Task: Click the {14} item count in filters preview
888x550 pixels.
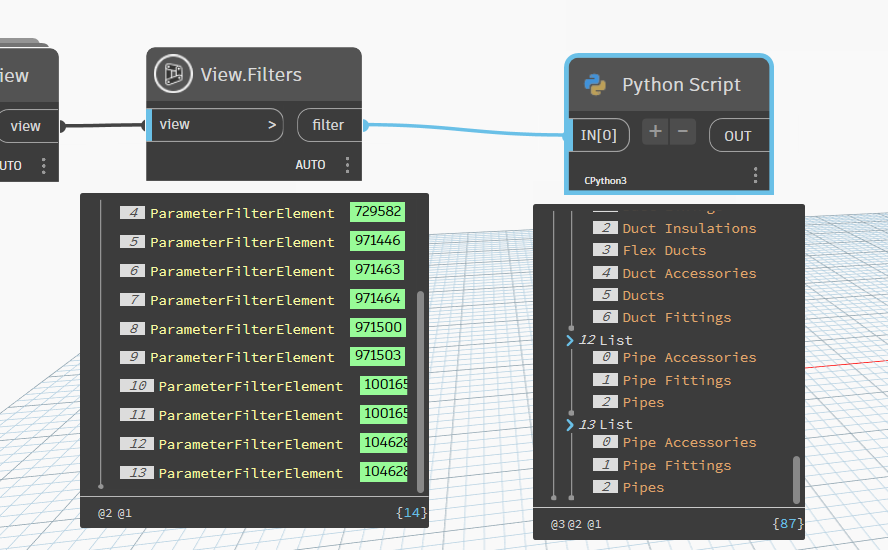Action: [411, 513]
